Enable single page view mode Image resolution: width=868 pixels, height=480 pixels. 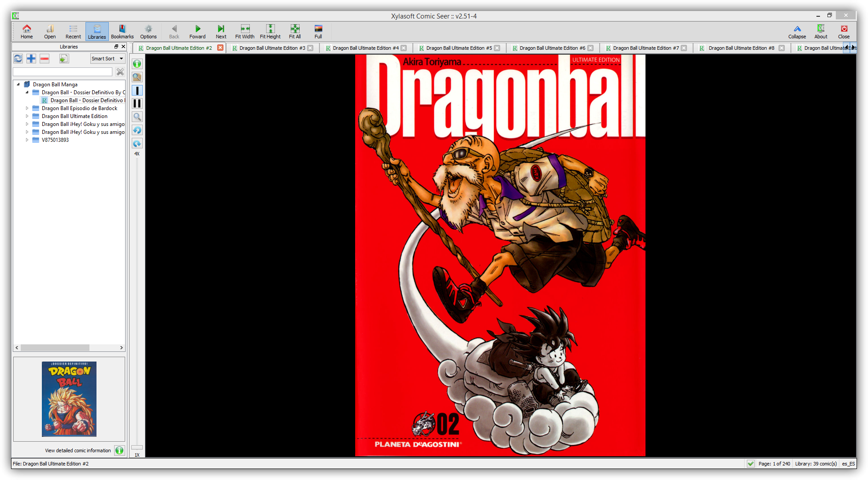[137, 91]
